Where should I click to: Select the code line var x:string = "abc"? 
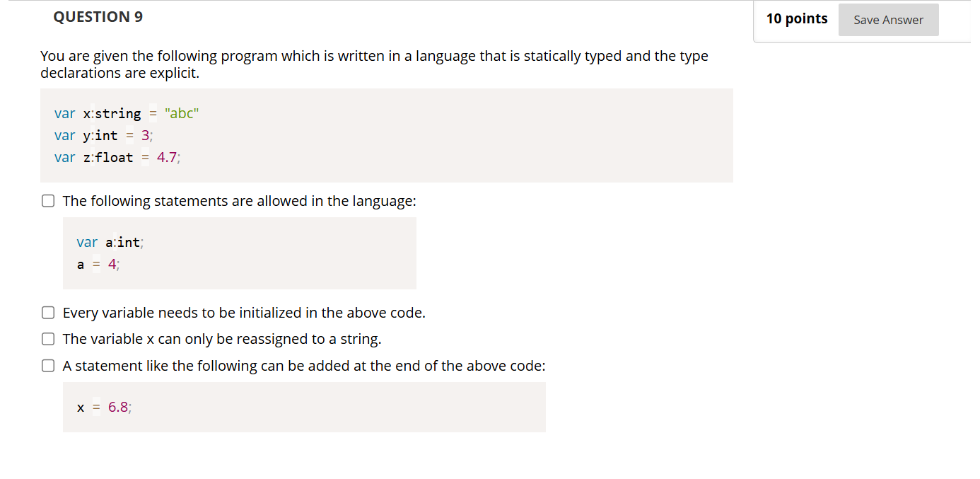point(126,113)
